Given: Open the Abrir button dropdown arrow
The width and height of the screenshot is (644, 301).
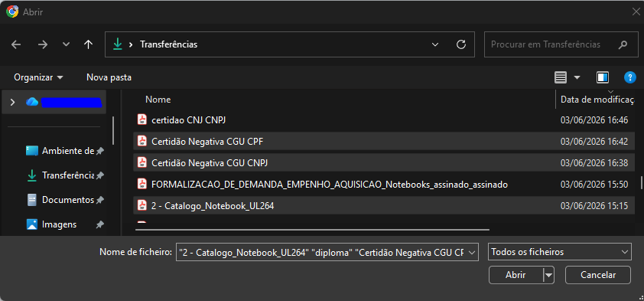Looking at the screenshot, I should (548, 275).
